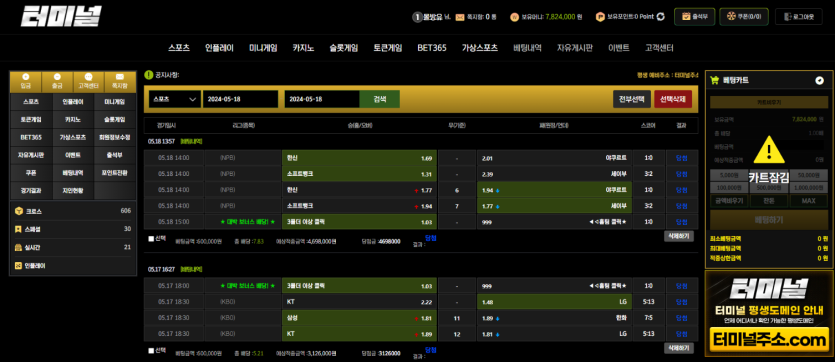835x362 pixels.
Task: Click the 입금 deposit icon in sidebar
Action: 26,77
